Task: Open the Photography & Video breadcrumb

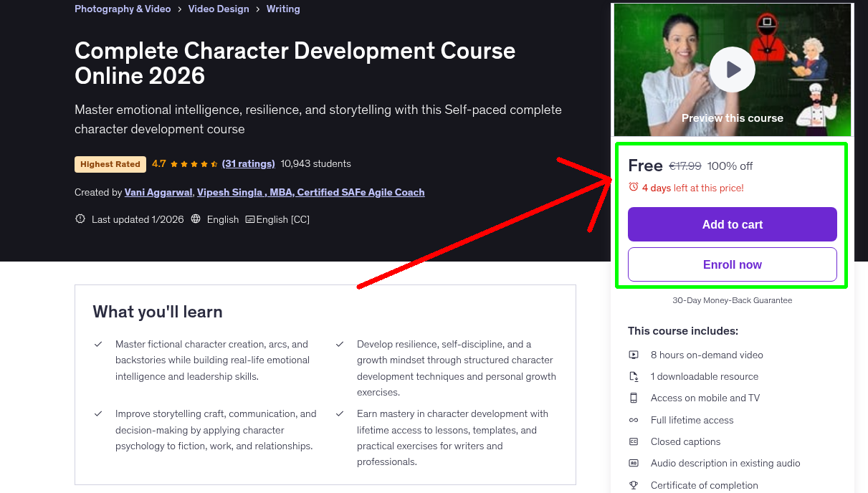Action: click(123, 9)
